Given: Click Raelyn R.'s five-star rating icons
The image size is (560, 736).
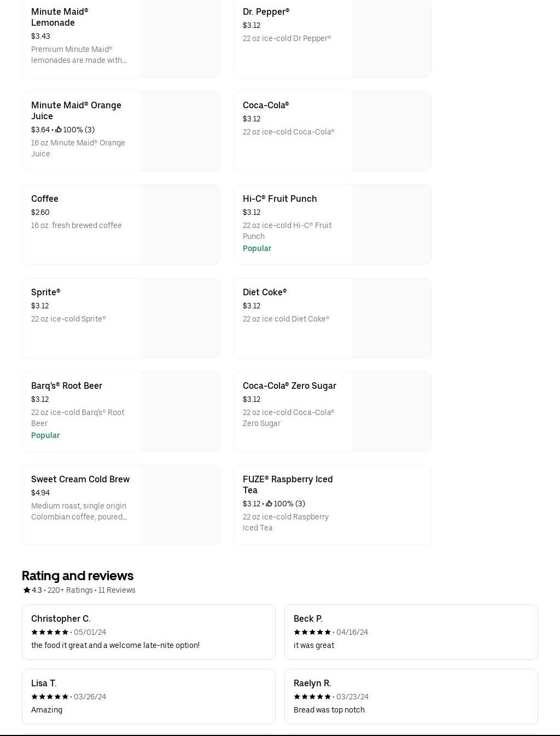Looking at the screenshot, I should click(x=312, y=697).
